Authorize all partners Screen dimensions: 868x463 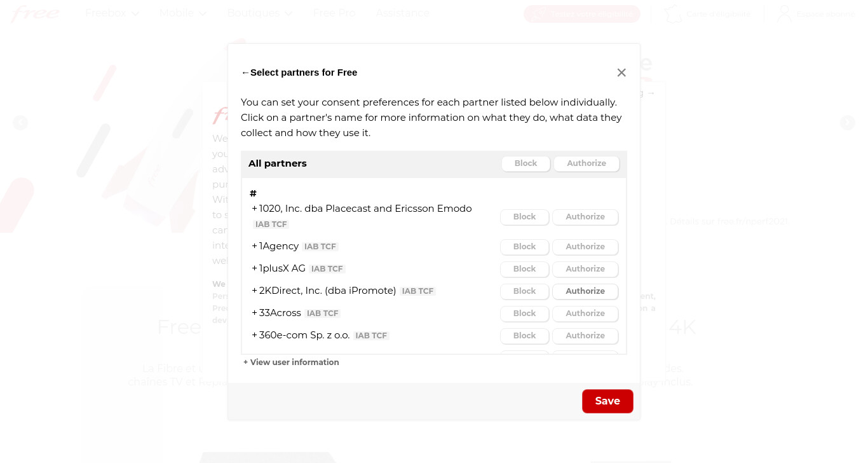587,163
